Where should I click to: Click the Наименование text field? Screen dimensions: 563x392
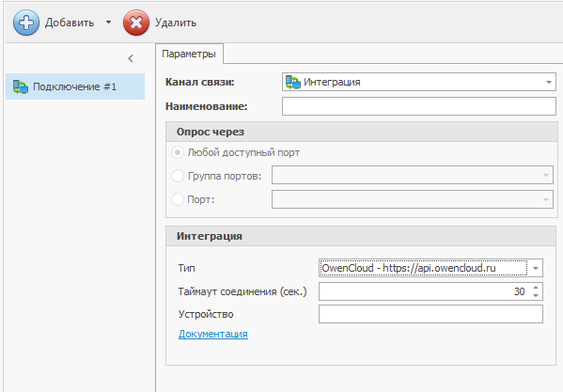click(x=418, y=106)
